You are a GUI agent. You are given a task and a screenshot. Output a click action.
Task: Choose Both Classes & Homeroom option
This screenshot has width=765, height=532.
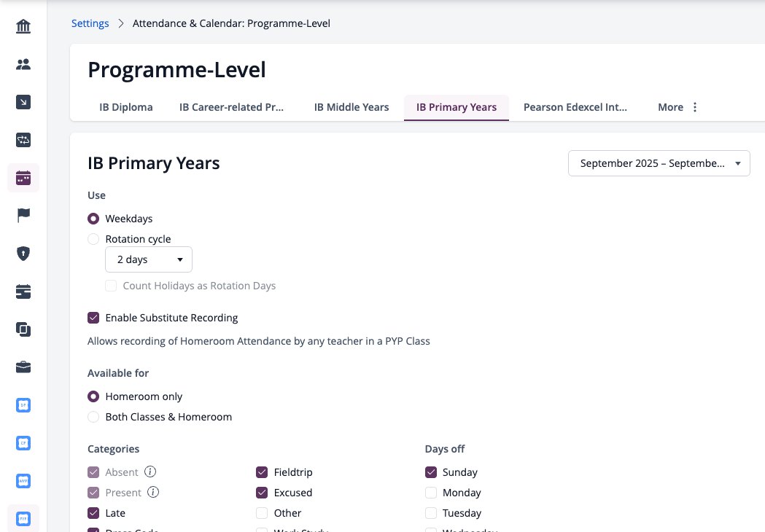pyautogui.click(x=93, y=417)
